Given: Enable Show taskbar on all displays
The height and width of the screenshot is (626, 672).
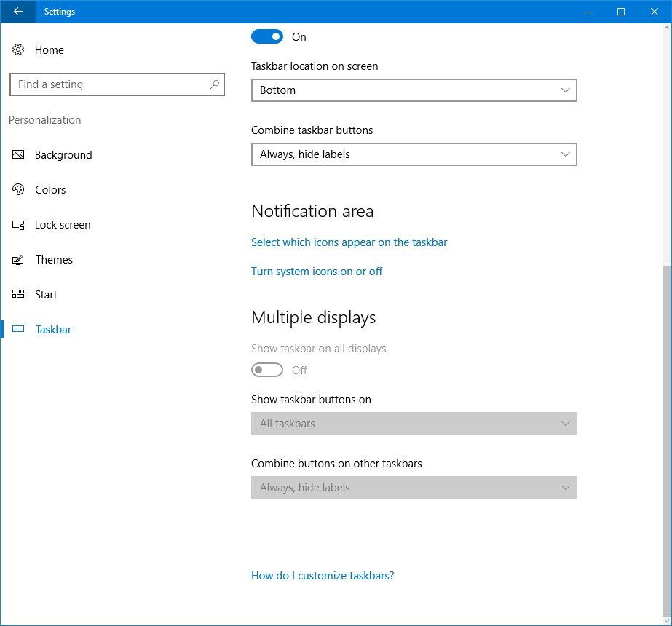Looking at the screenshot, I should (267, 370).
